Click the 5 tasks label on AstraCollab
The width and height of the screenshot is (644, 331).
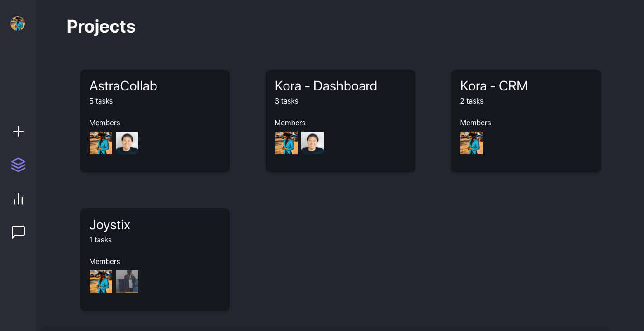pyautogui.click(x=100, y=101)
